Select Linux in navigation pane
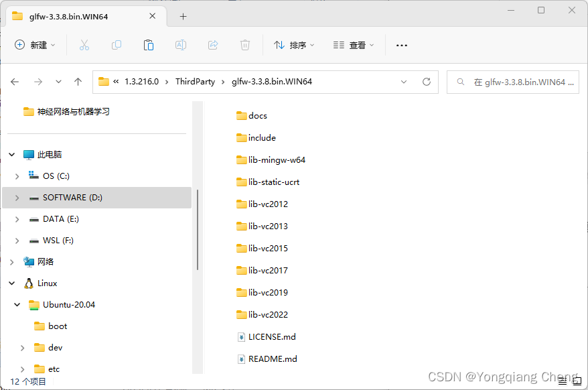The image size is (588, 390). 40,283
